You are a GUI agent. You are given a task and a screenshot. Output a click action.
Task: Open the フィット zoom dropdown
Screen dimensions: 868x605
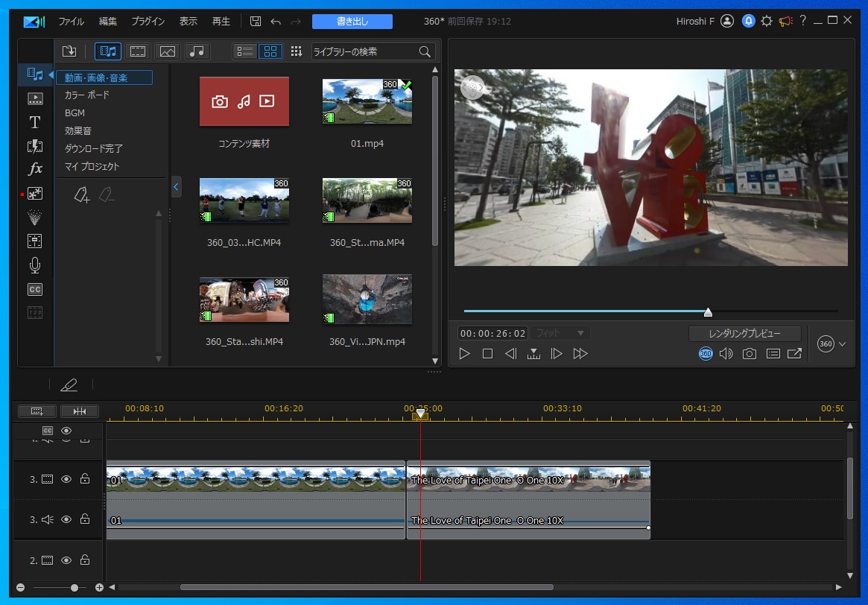560,333
